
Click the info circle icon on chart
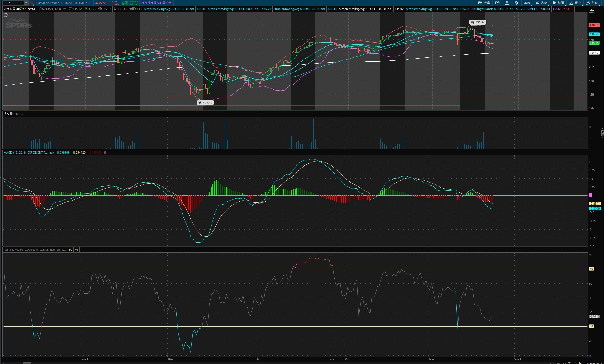pyautogui.click(x=6, y=15)
